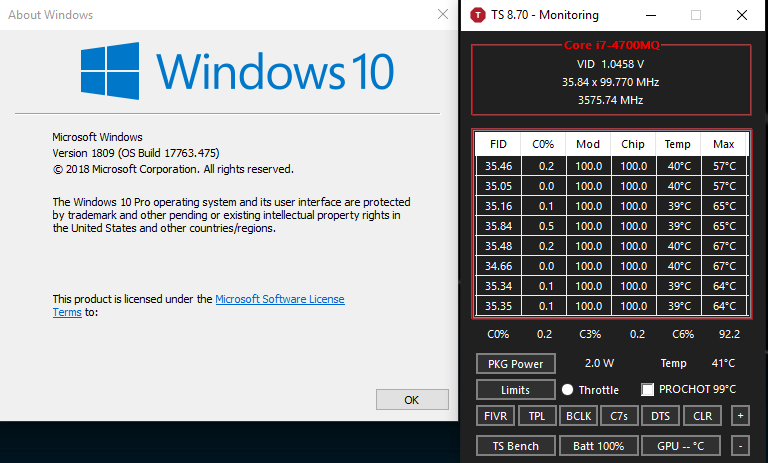
Task: Open the C7s states window
Action: click(x=619, y=416)
